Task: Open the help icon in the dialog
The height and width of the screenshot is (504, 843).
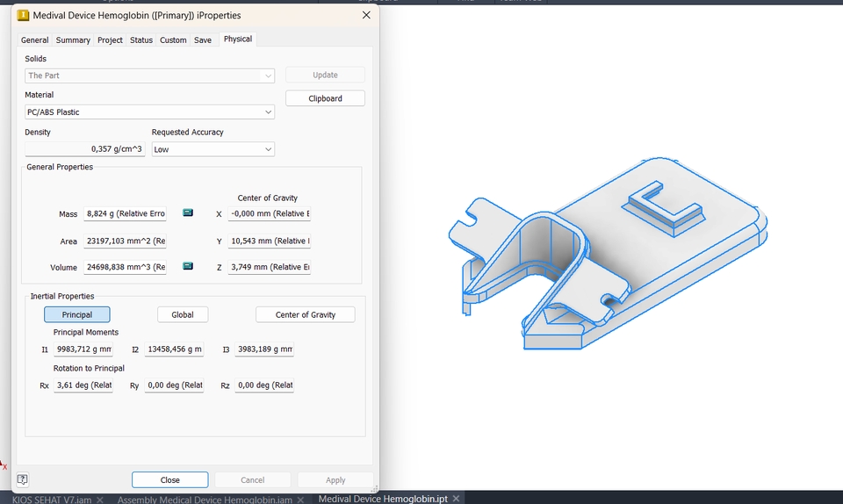Action: [x=23, y=479]
